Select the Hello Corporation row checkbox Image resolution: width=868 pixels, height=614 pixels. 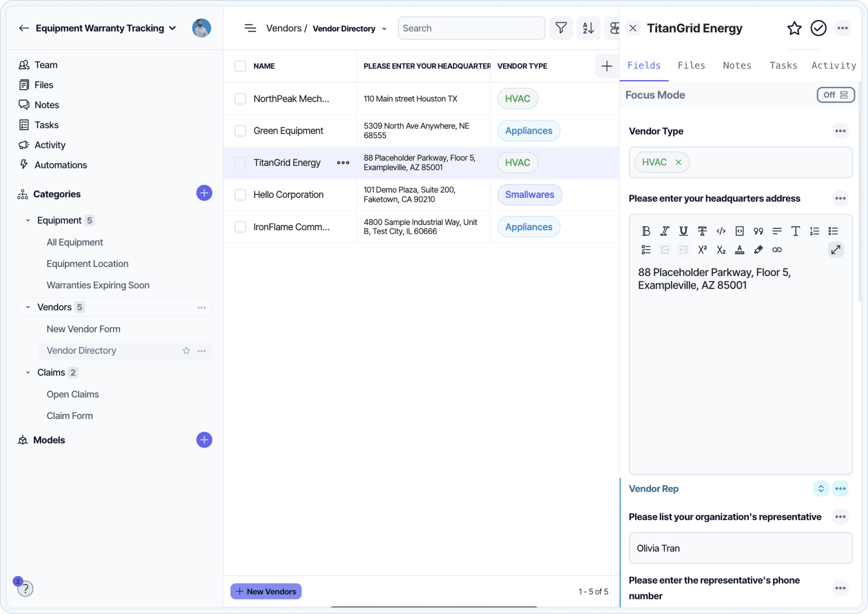pyautogui.click(x=240, y=195)
